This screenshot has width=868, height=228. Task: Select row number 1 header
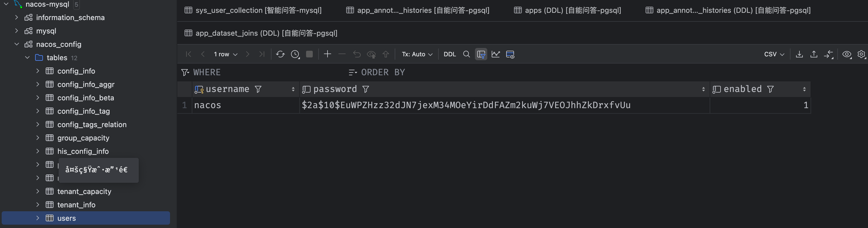pyautogui.click(x=184, y=105)
